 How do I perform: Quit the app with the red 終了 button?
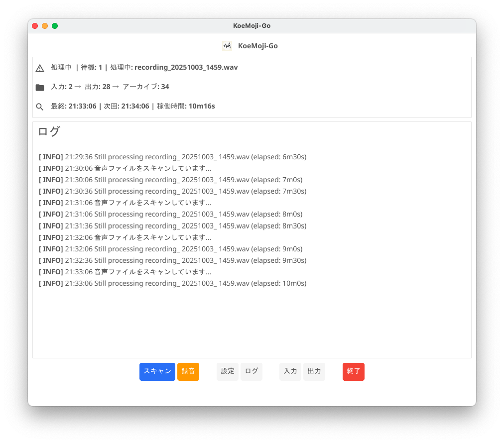(353, 371)
